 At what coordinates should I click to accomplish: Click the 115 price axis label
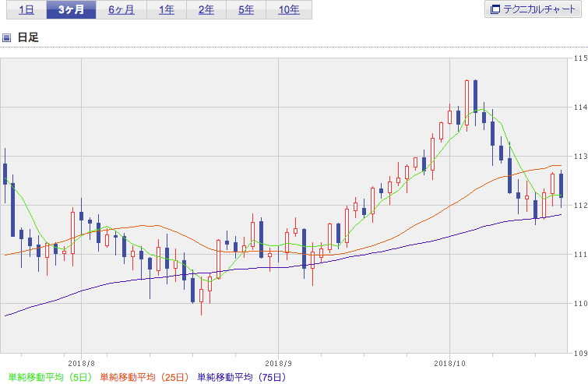580,58
